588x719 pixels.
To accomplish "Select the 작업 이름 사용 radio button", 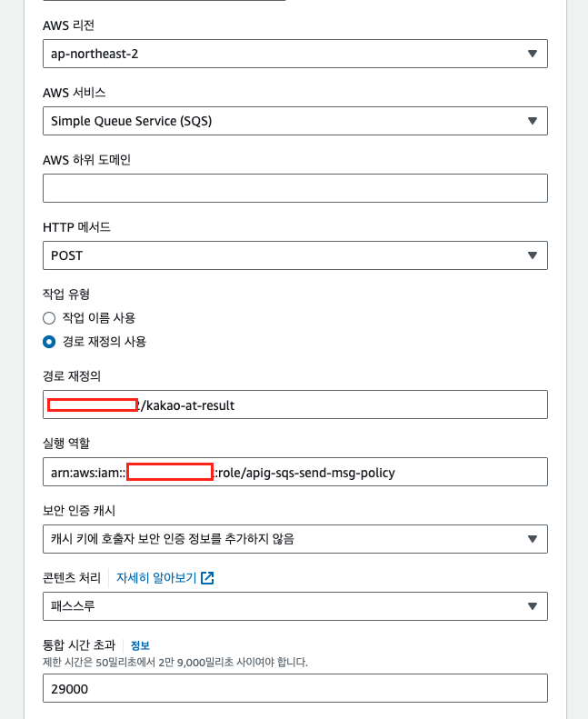I will click(49, 318).
